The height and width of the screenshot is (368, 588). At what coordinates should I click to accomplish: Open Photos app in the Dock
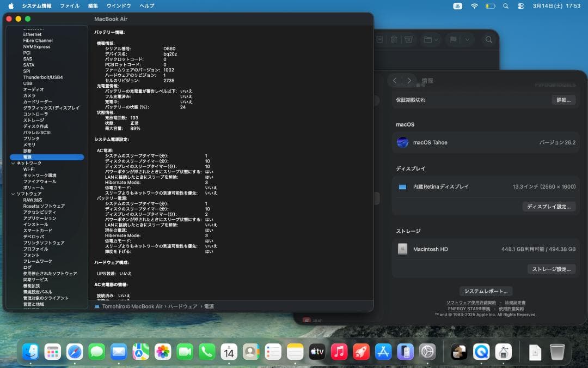pos(163,352)
